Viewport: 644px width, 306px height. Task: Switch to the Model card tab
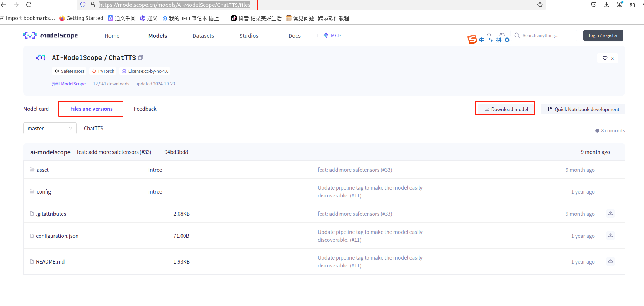36,109
